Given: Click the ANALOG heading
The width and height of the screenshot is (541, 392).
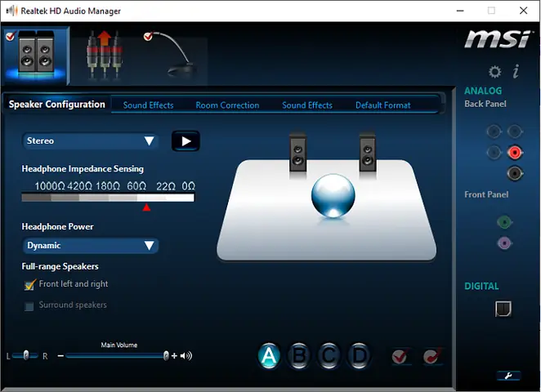Looking at the screenshot, I should (x=483, y=91).
